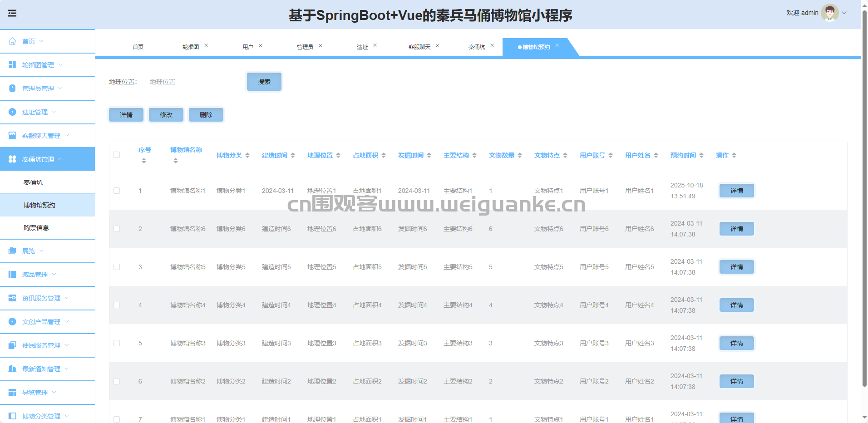Toggle the select-all header checkbox
868x423 pixels.
click(x=117, y=155)
